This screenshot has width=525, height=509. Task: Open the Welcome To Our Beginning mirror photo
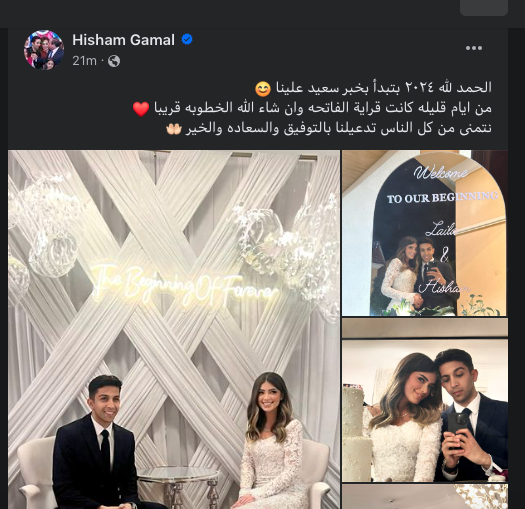(x=425, y=233)
